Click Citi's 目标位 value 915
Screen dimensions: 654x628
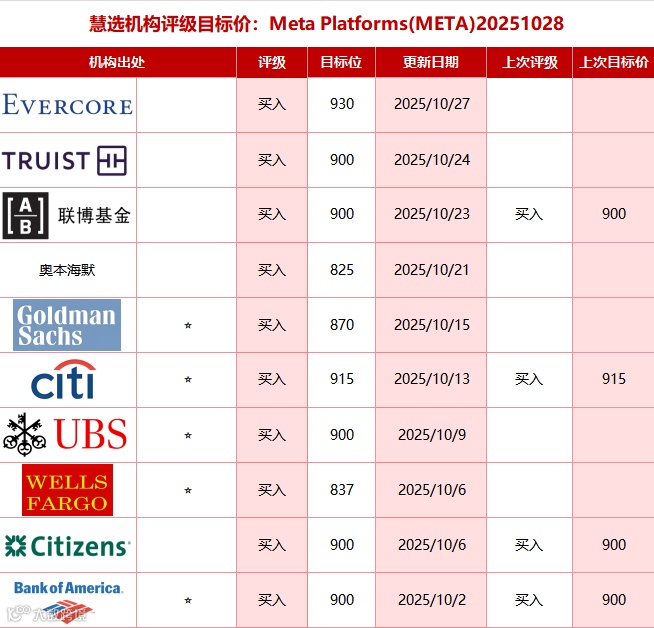[x=342, y=379]
